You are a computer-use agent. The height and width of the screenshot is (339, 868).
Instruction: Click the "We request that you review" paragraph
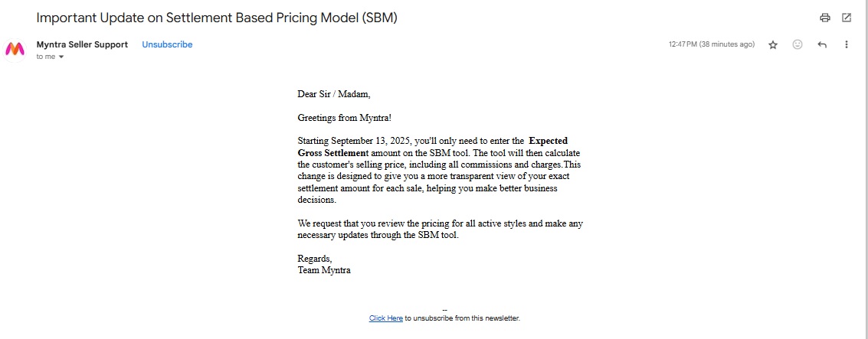click(440, 229)
